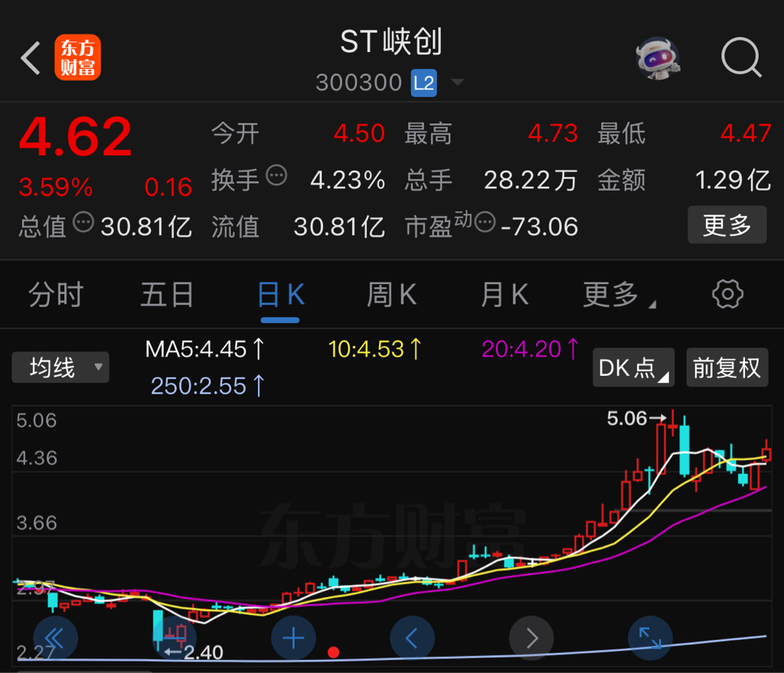Tap the info icon next to 市盈动

485,222
